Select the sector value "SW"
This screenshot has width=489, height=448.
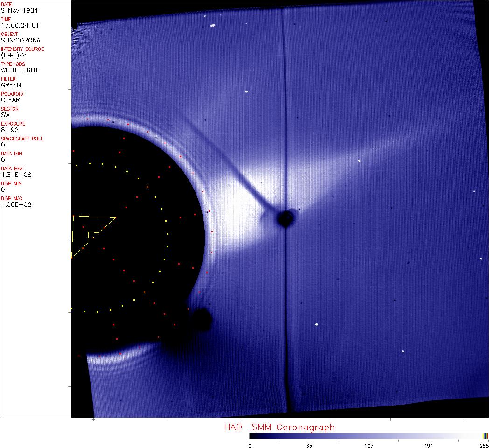pyautogui.click(x=6, y=115)
